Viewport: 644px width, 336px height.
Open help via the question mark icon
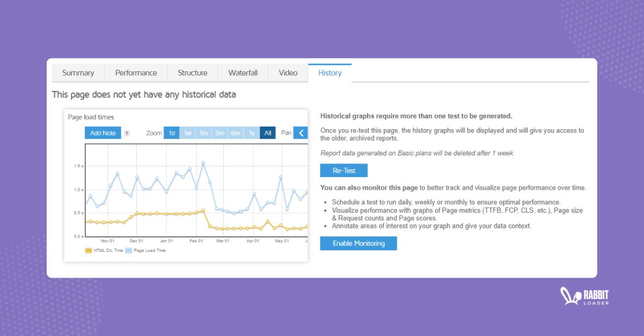[127, 133]
